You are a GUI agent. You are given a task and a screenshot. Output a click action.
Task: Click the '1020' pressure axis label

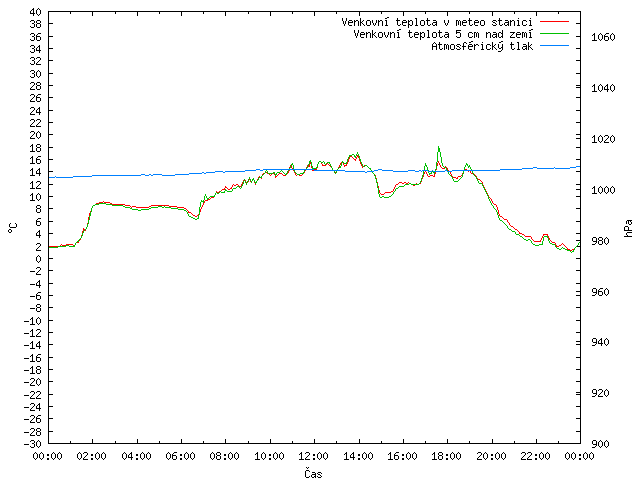coord(603,139)
